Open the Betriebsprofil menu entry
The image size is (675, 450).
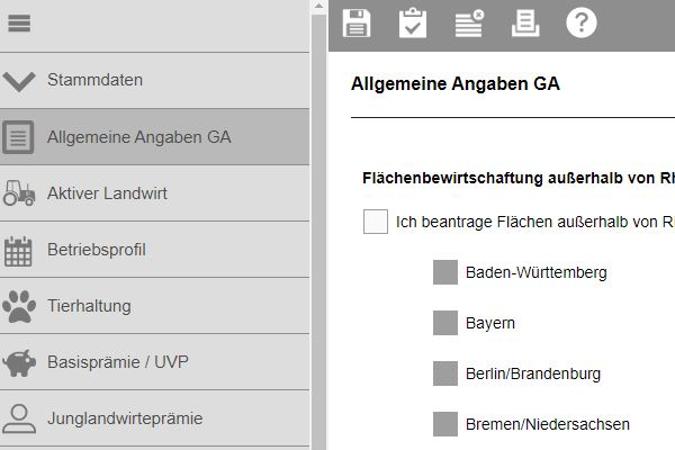pyautogui.click(x=155, y=250)
